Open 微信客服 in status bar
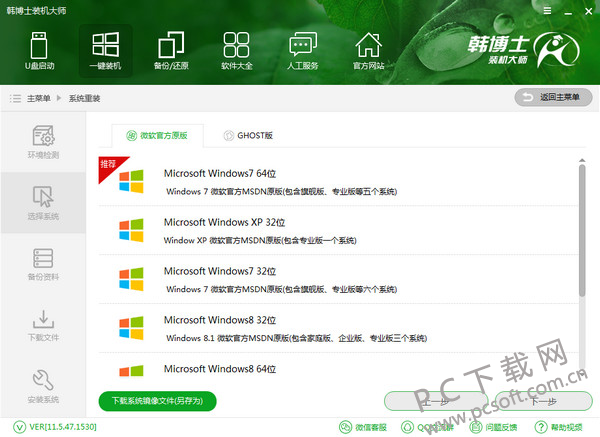The width and height of the screenshot is (600, 437). pos(363,427)
